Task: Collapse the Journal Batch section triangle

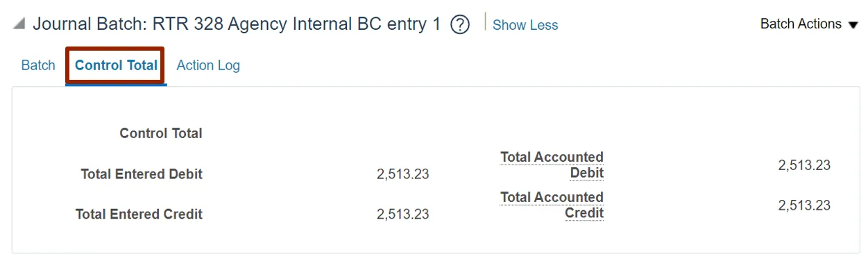Action: pyautogui.click(x=19, y=24)
